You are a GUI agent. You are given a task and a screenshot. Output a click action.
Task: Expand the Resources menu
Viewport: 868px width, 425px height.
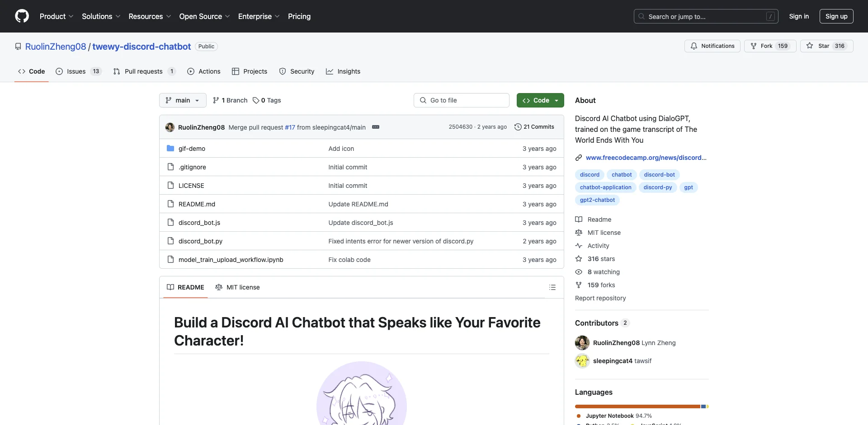[x=150, y=16]
